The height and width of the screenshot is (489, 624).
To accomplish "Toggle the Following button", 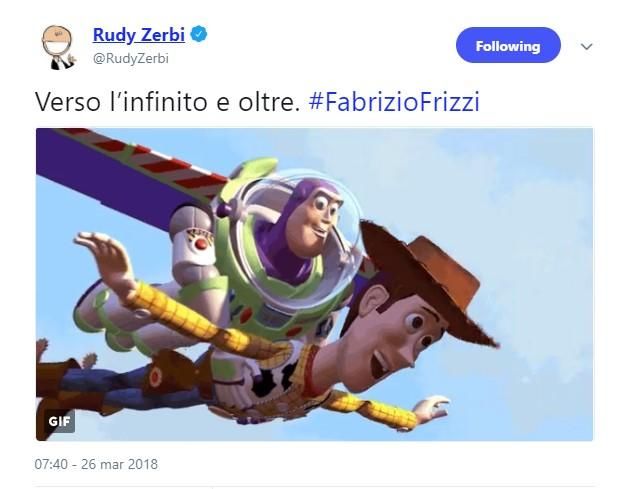I will click(508, 45).
